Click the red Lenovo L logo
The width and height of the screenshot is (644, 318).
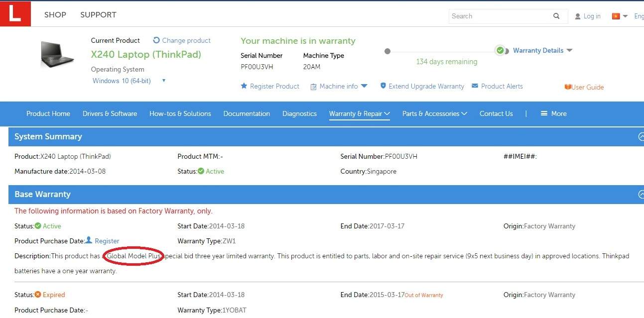point(15,14)
